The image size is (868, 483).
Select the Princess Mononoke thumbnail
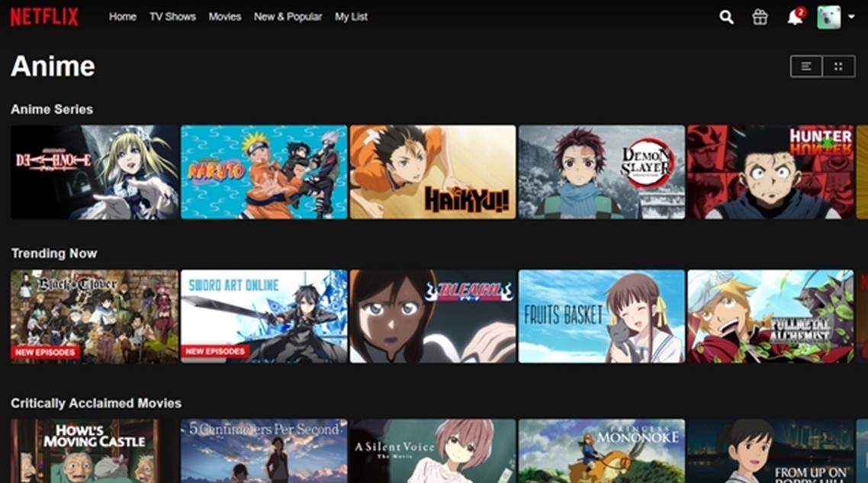coord(602,451)
